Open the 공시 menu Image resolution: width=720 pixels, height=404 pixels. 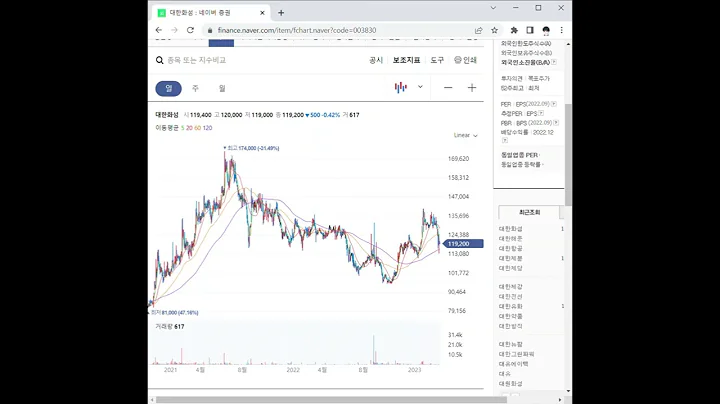[376, 60]
